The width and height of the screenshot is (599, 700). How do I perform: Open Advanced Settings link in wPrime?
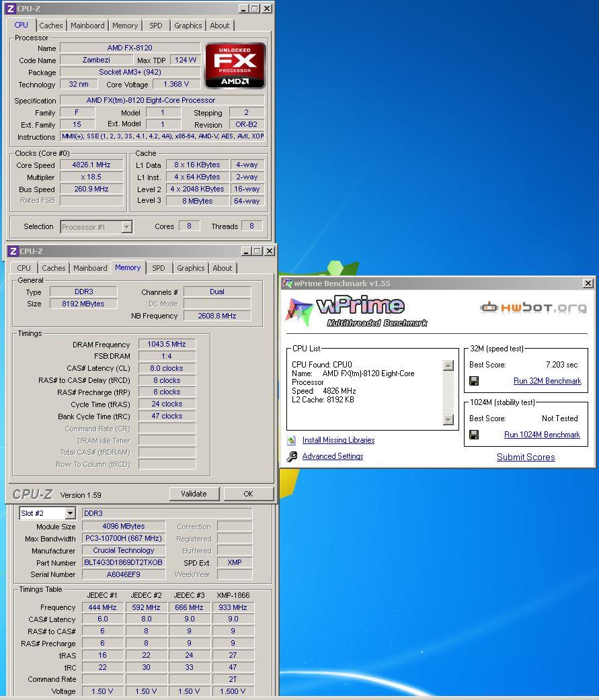[332, 456]
